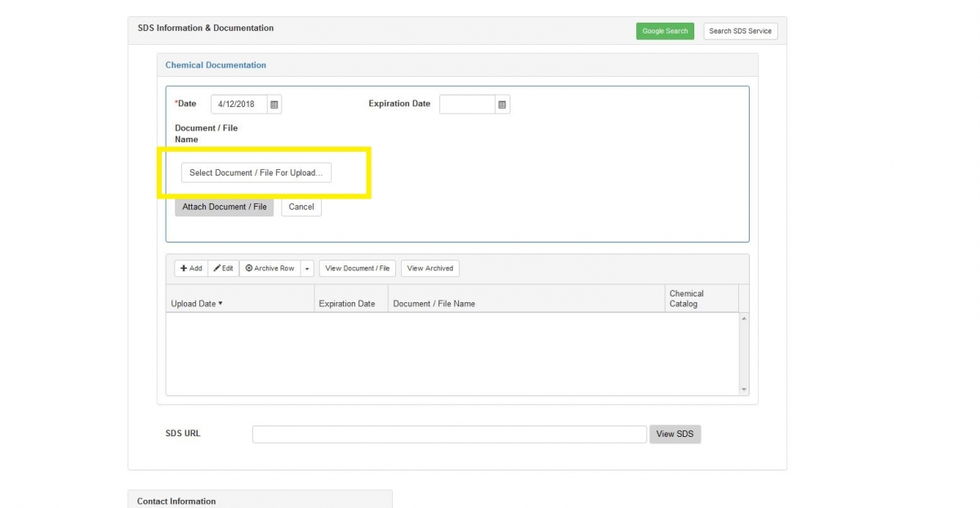This screenshot has width=980, height=508.
Task: Click Select Document / File For Upload
Action: click(256, 172)
